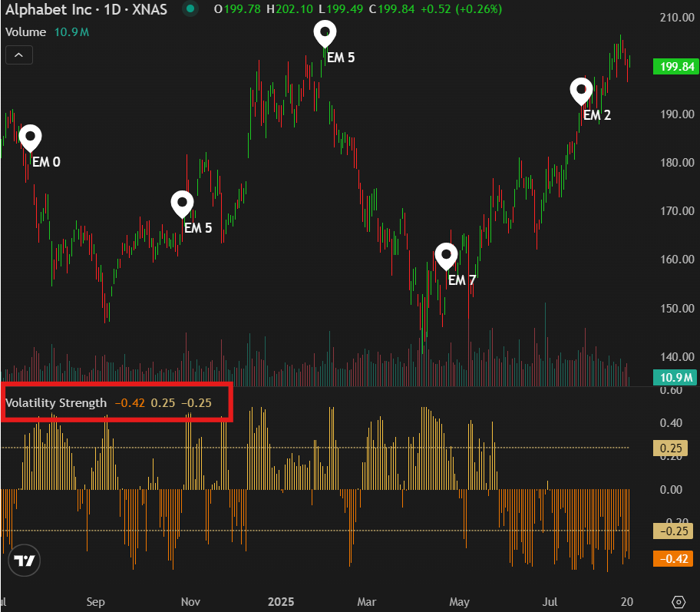
Task: Click the -0.25 lower threshold axis label
Action: pos(674,531)
